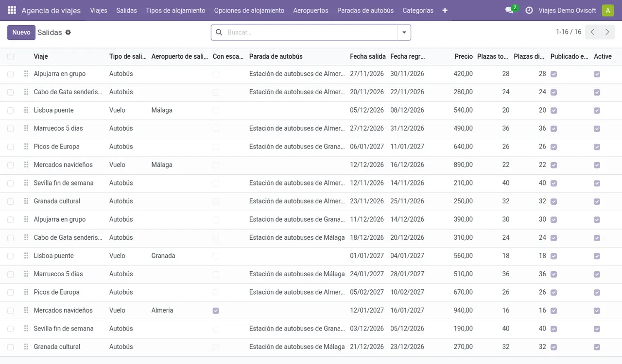Click the plus icon in top menu
Image resolution: width=622 pixels, height=364 pixels.
[445, 10]
